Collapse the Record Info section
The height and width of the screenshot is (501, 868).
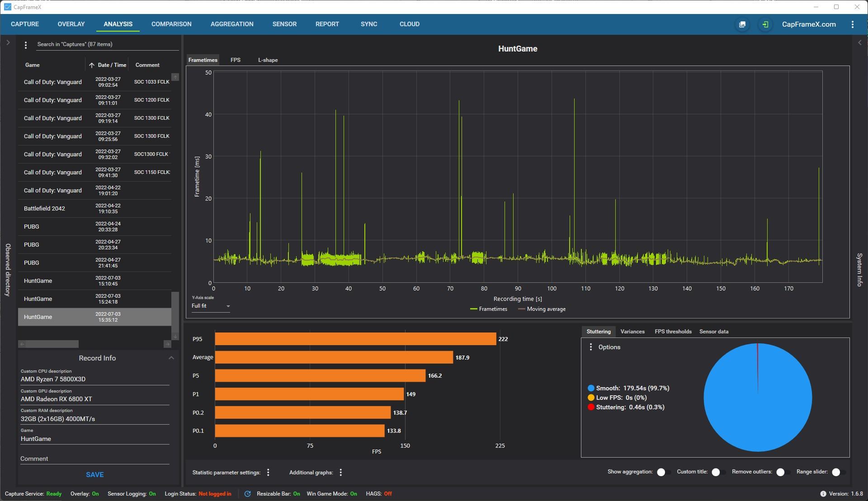[171, 358]
